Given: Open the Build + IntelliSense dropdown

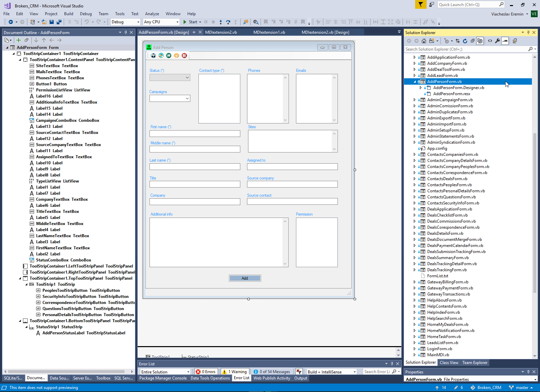Looking at the screenshot, I should 331,372.
